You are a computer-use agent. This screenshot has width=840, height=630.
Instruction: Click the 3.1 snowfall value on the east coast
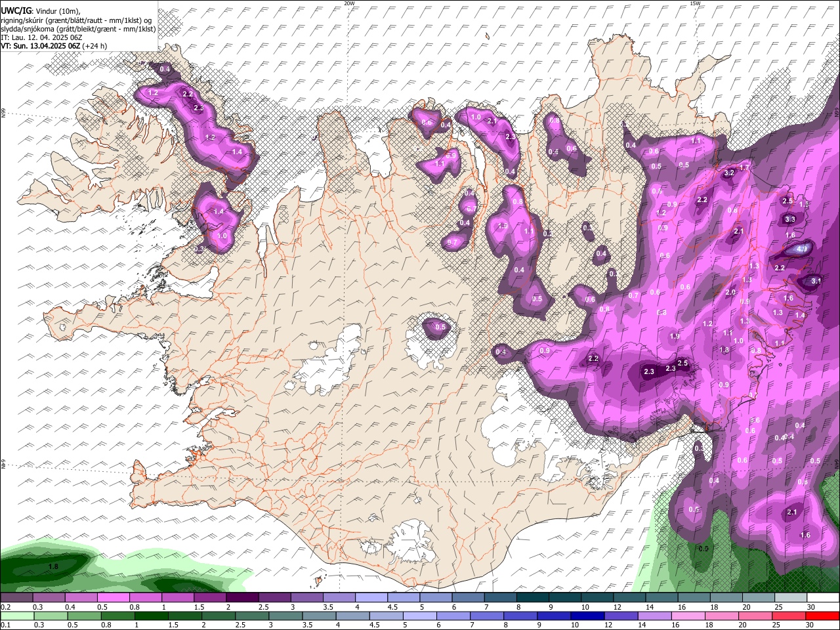tap(816, 280)
